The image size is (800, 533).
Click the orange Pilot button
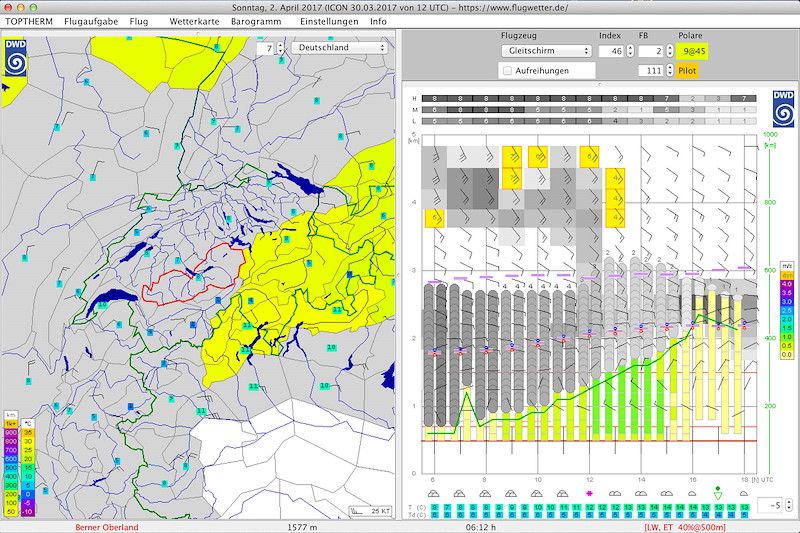[687, 71]
